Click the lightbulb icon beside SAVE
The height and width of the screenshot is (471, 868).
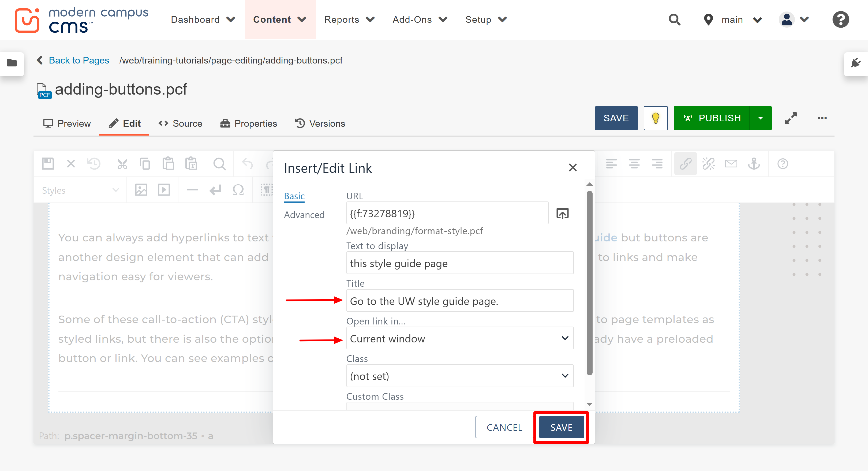(655, 118)
